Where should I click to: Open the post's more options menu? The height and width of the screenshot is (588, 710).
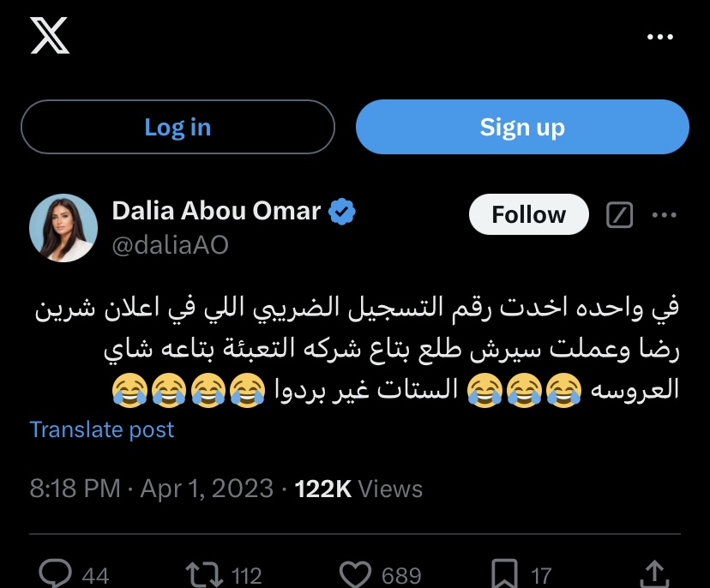point(665,215)
